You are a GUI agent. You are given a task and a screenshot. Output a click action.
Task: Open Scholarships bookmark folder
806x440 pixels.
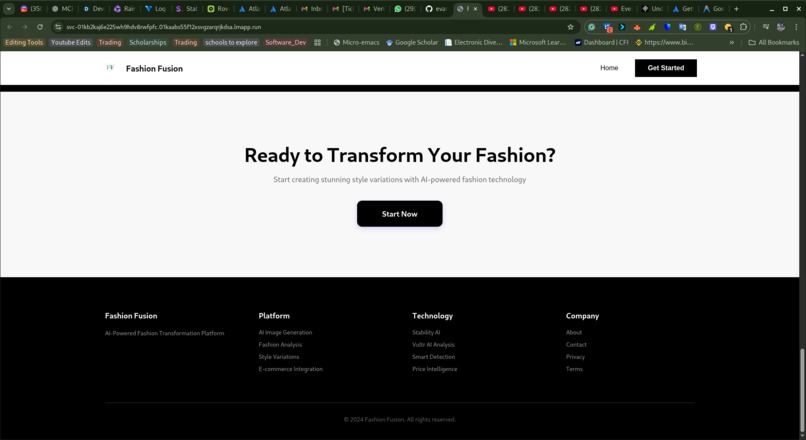coord(148,42)
